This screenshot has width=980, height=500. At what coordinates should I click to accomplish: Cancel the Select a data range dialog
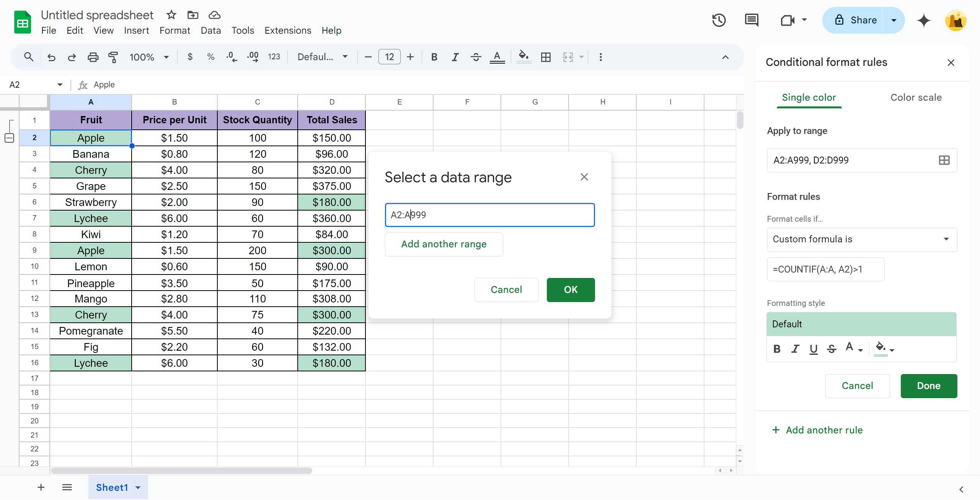pos(506,290)
